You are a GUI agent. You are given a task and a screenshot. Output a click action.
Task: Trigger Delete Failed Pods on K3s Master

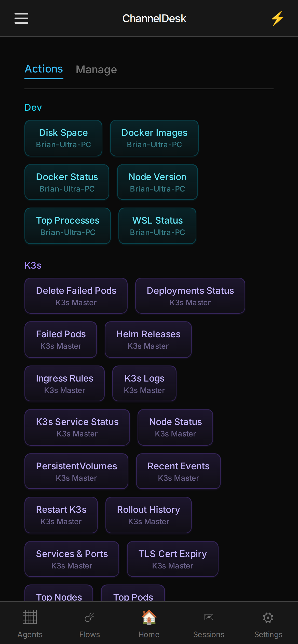[76, 296]
